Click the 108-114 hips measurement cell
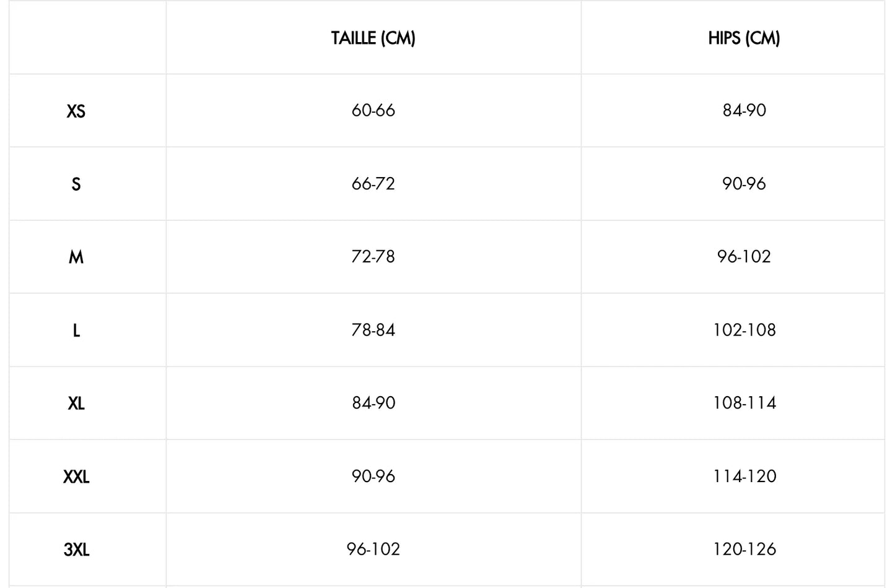The width and height of the screenshot is (895, 588). (733, 403)
